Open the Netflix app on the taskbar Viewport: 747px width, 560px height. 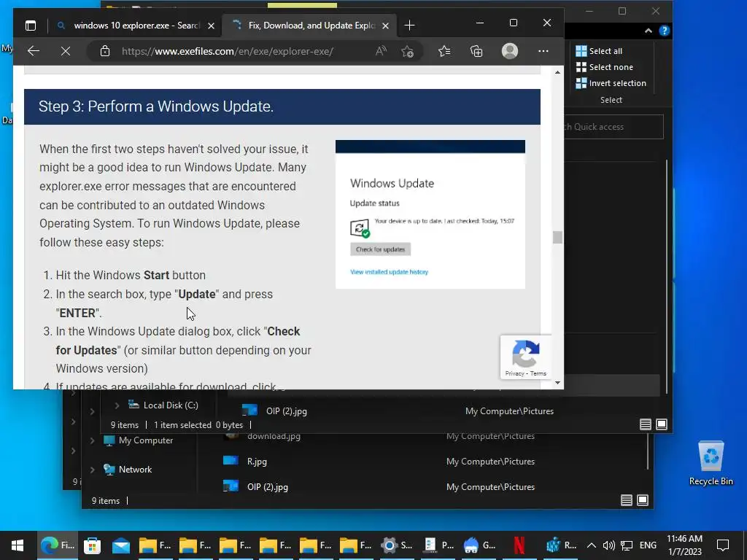(519, 545)
